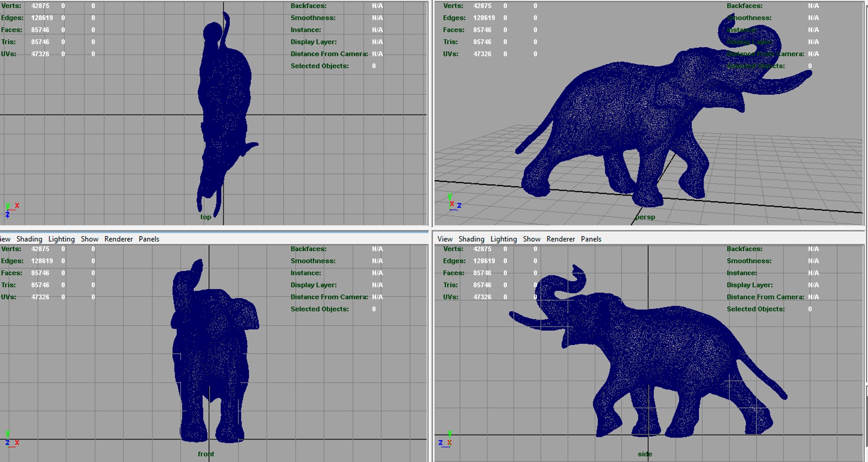Viewport: 868px width, 462px height.
Task: Click 'Distance From Camera:' in top view HUD
Action: click(329, 54)
